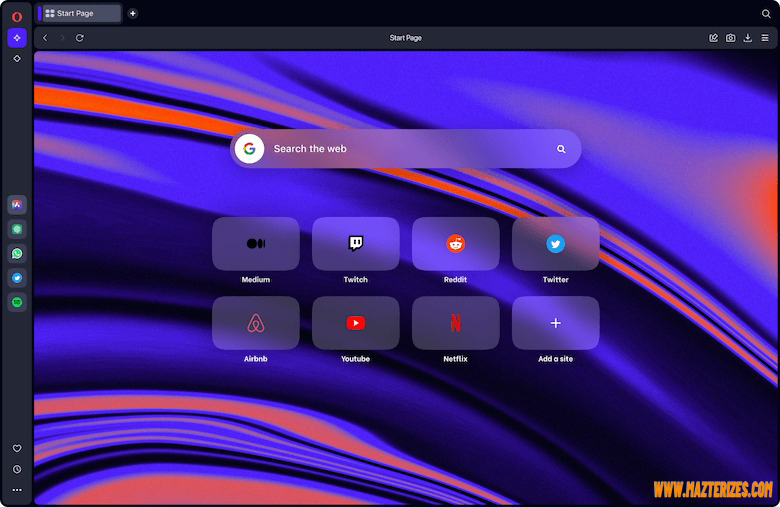Add a new tab with plus button

point(133,13)
